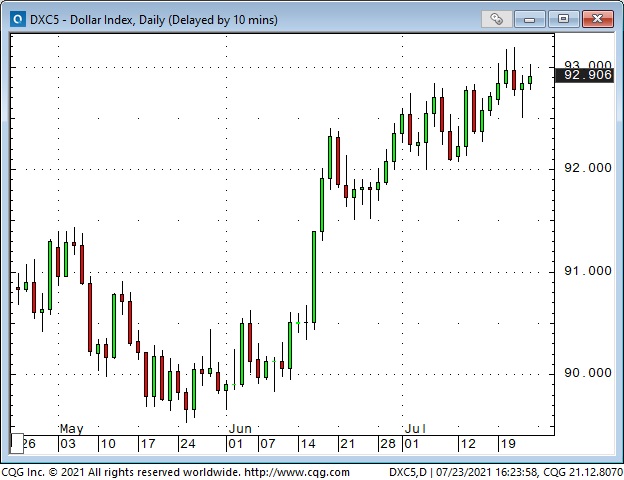Minimize the Dollar Index chart window

[x=529, y=19]
